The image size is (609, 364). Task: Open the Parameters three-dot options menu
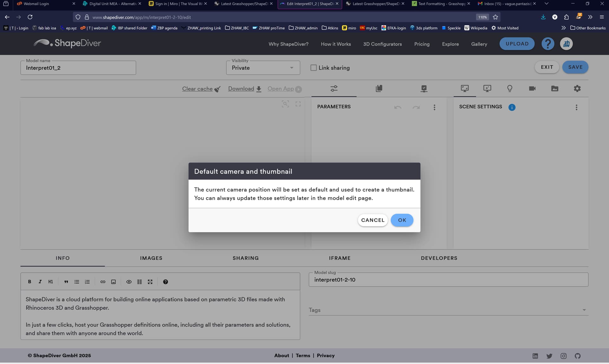pyautogui.click(x=434, y=107)
